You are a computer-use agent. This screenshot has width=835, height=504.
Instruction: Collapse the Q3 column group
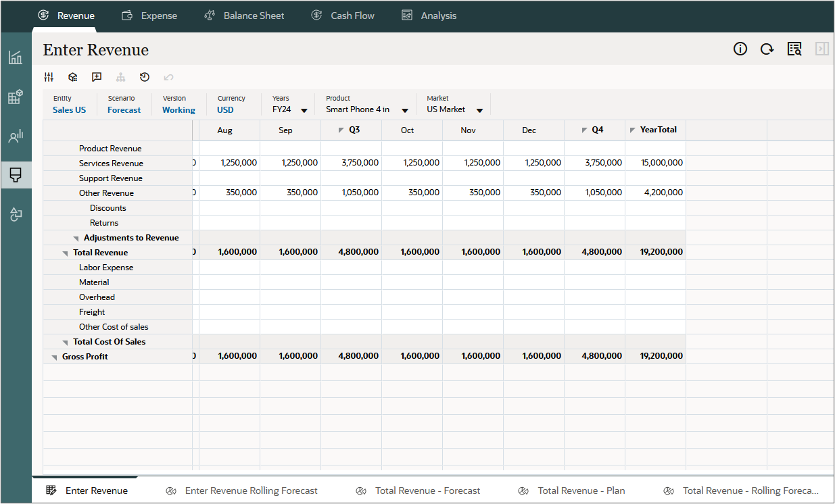[x=341, y=130]
